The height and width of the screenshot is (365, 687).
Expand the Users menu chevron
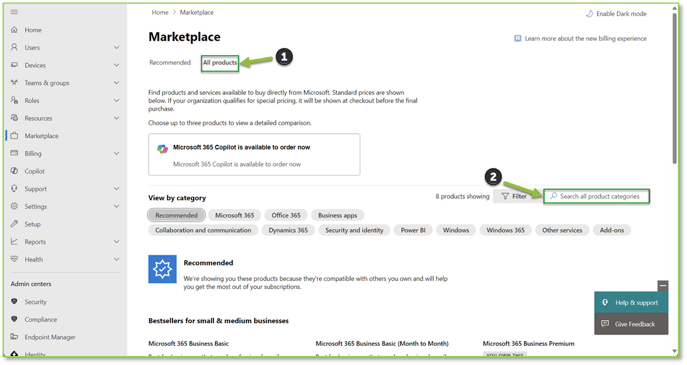coord(117,47)
